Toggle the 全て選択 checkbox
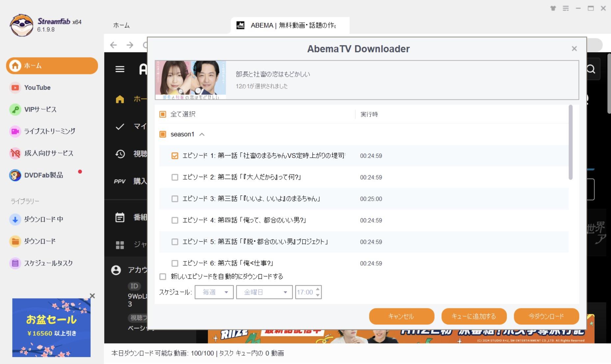This screenshot has height=364, width=611. [163, 114]
